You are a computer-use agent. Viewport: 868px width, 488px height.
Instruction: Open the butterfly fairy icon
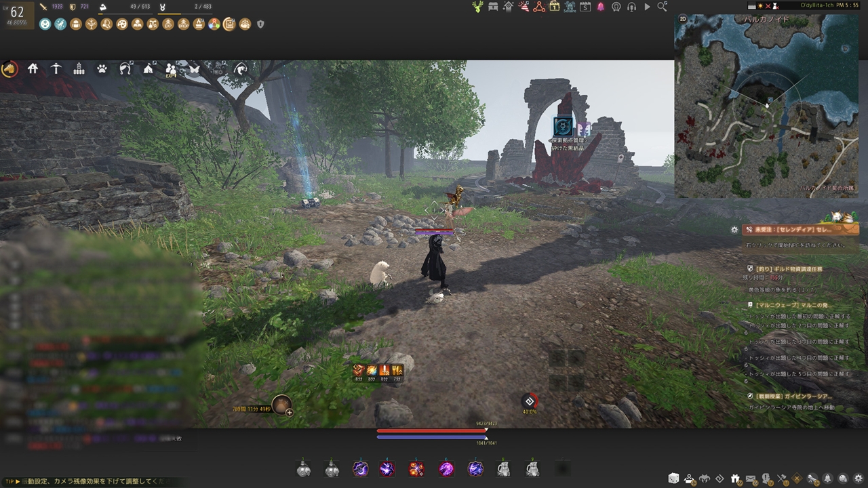(x=195, y=68)
